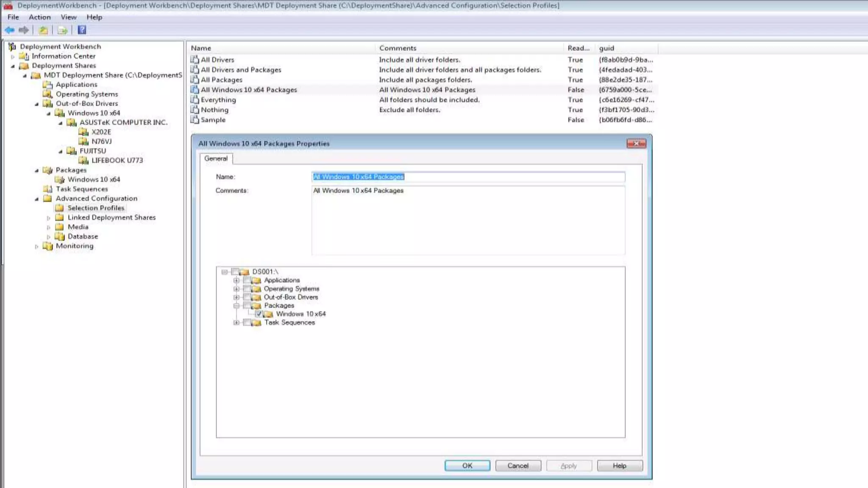Click the Help button in the dialog
The width and height of the screenshot is (868, 488).
(x=620, y=466)
